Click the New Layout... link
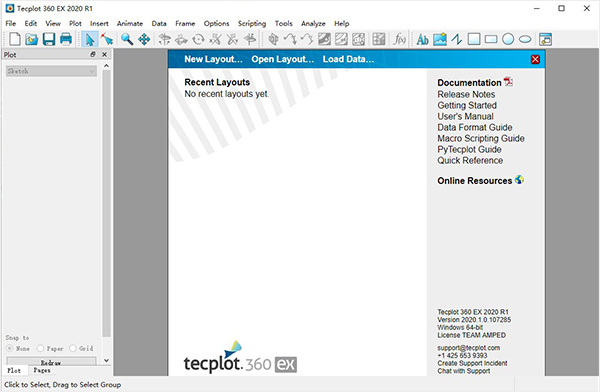 coord(214,59)
